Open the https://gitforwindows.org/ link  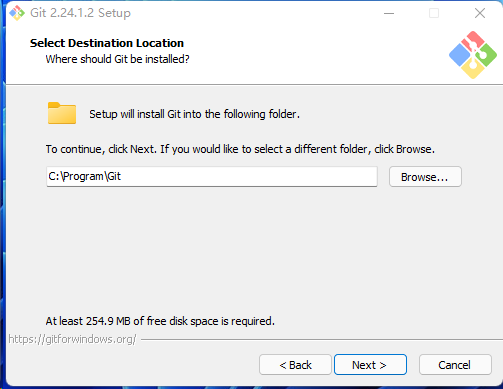(72, 339)
